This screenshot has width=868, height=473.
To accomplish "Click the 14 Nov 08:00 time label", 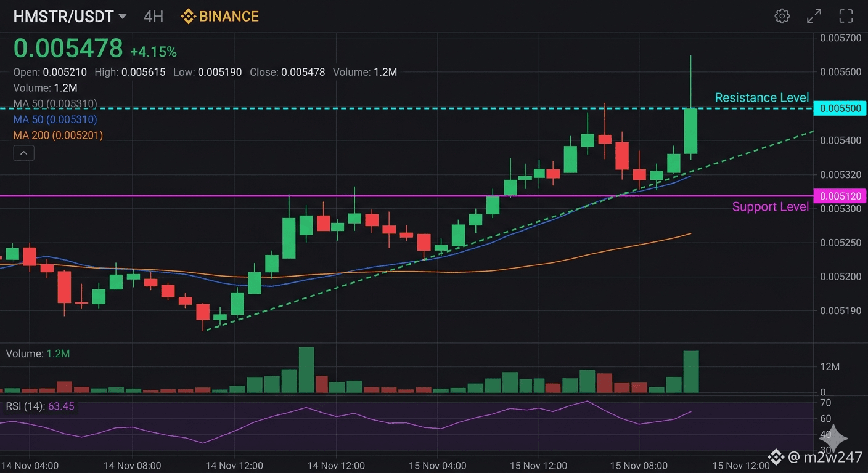I will click(132, 466).
